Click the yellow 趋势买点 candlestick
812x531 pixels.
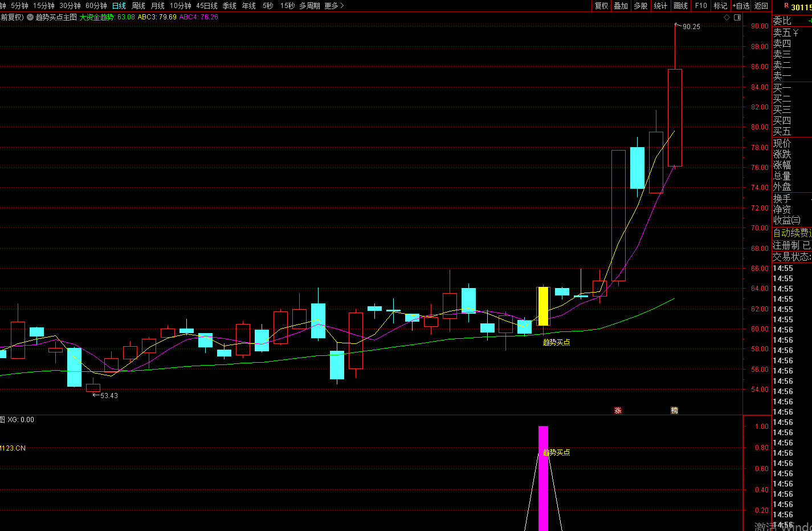[x=543, y=306]
